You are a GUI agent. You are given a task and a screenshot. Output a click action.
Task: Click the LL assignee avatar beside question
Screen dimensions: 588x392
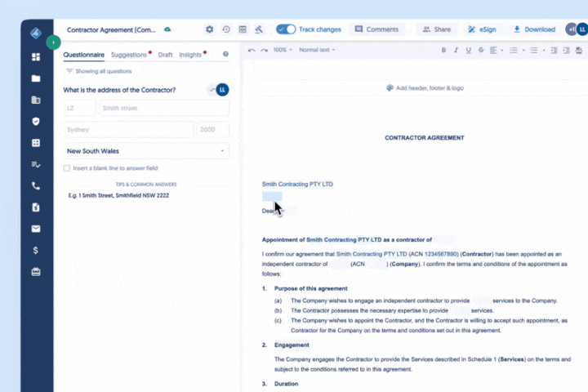(222, 90)
